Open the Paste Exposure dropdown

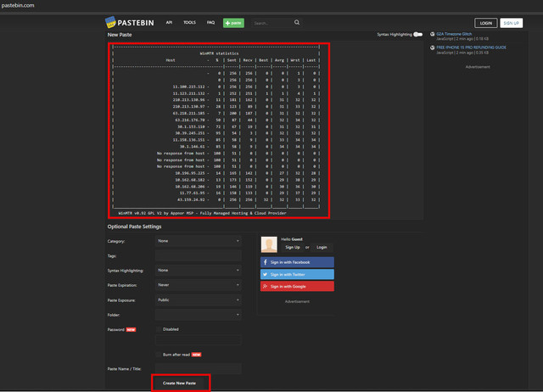click(199, 300)
